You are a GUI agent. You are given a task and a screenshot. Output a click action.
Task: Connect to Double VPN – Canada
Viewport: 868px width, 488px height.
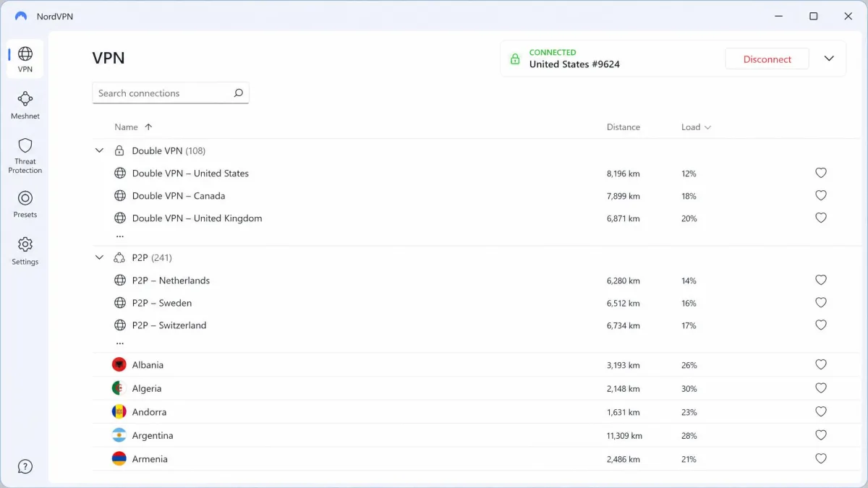click(179, 195)
